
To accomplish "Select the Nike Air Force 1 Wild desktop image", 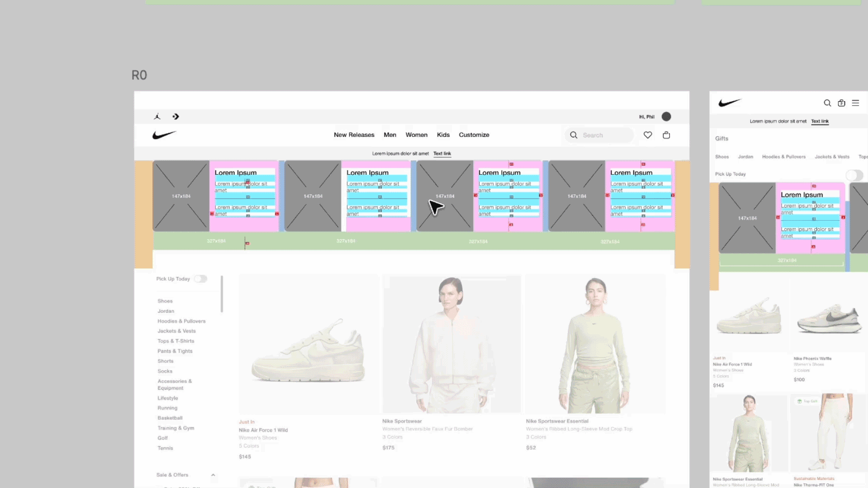I will [x=309, y=344].
